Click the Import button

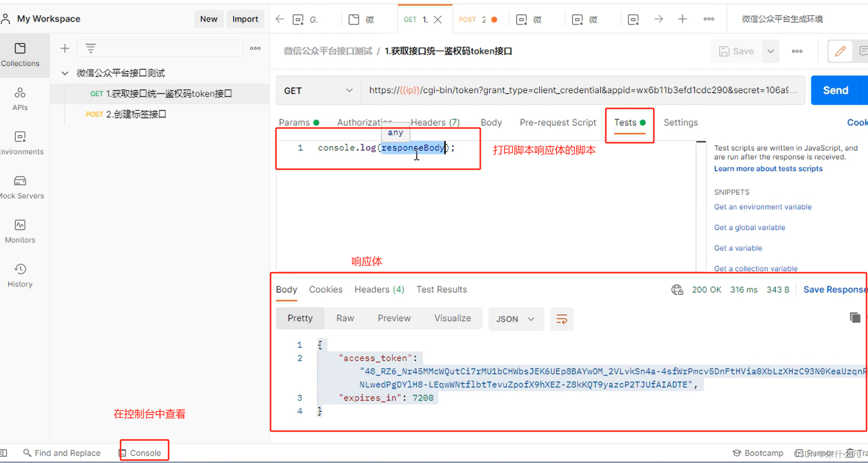[245, 19]
